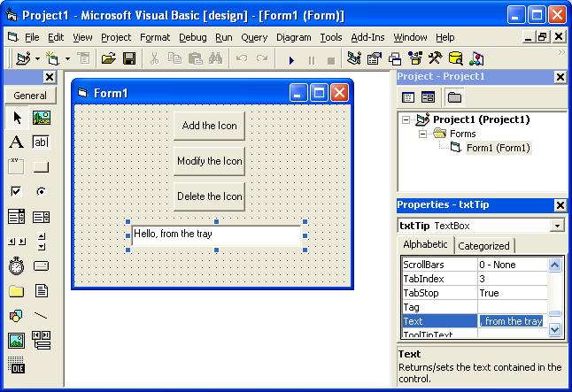
Task: Open the Debug menu
Action: 193,37
